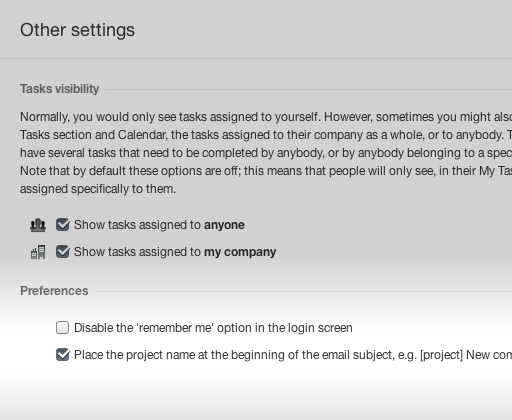Click the bold word 'anyone'
The width and height of the screenshot is (512, 420).
224,225
